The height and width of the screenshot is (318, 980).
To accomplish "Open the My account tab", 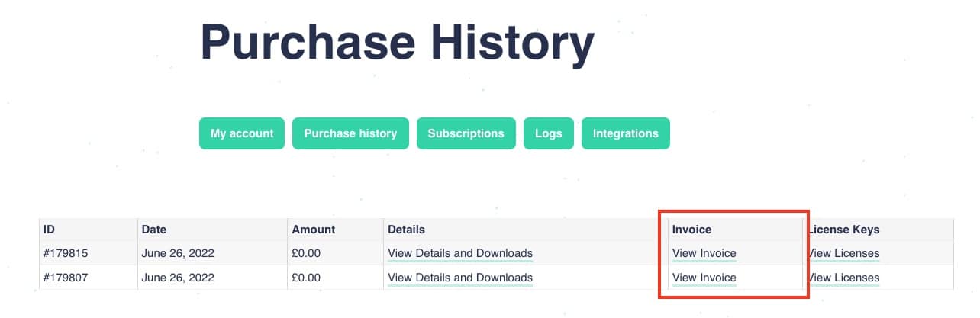I will click(x=241, y=133).
